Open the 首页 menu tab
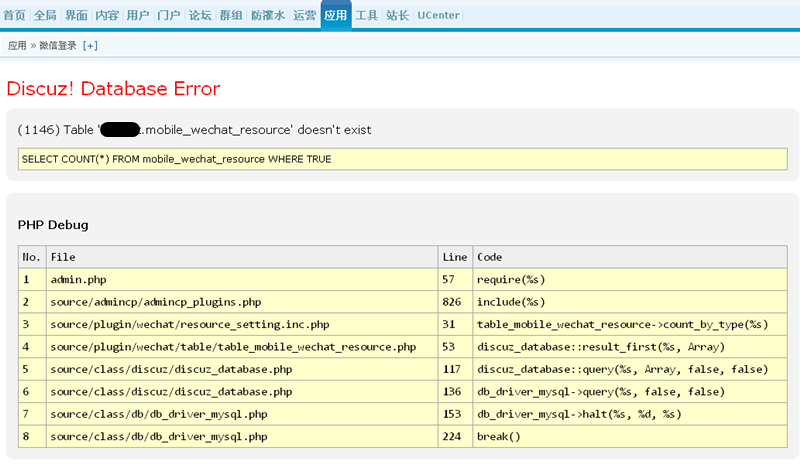 (14, 15)
